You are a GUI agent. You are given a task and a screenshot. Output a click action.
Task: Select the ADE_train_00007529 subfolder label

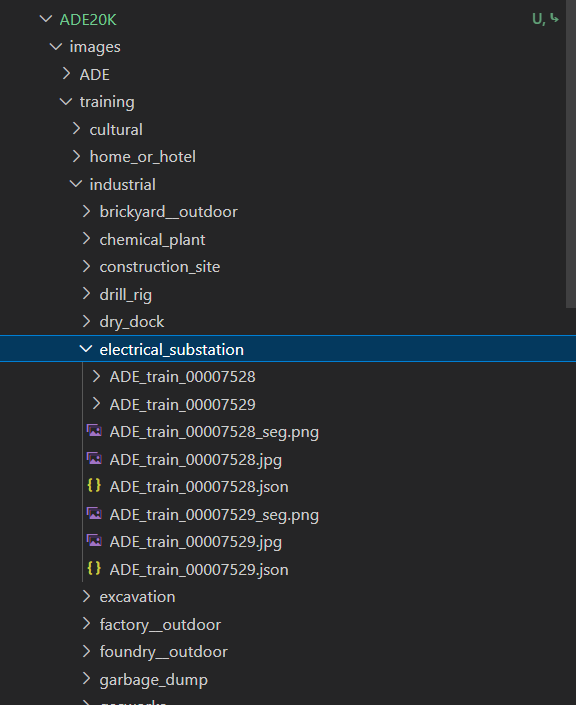click(x=183, y=405)
